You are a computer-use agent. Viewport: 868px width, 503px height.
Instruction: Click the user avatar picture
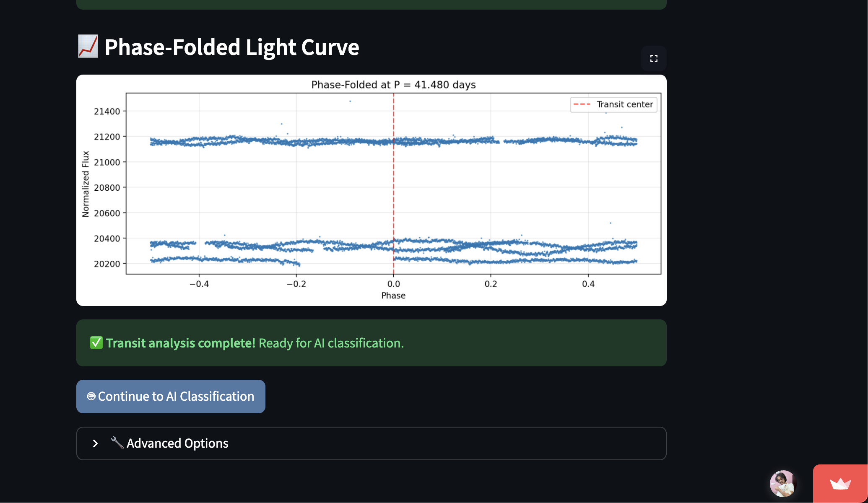[782, 483]
